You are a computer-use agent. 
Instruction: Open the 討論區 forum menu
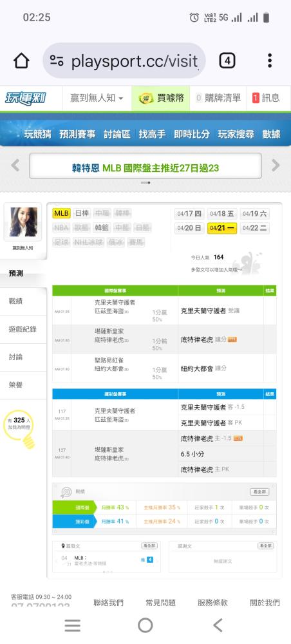pos(117,135)
